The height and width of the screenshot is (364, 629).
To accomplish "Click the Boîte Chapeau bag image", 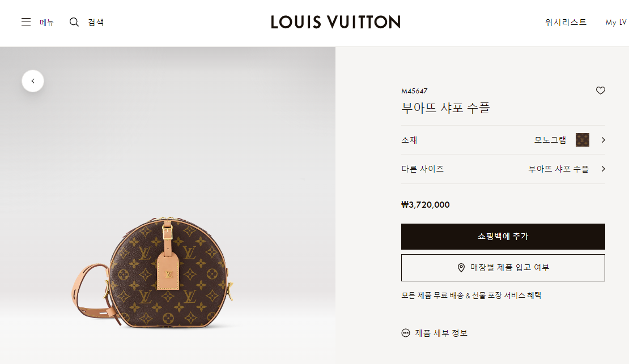I will click(x=152, y=273).
